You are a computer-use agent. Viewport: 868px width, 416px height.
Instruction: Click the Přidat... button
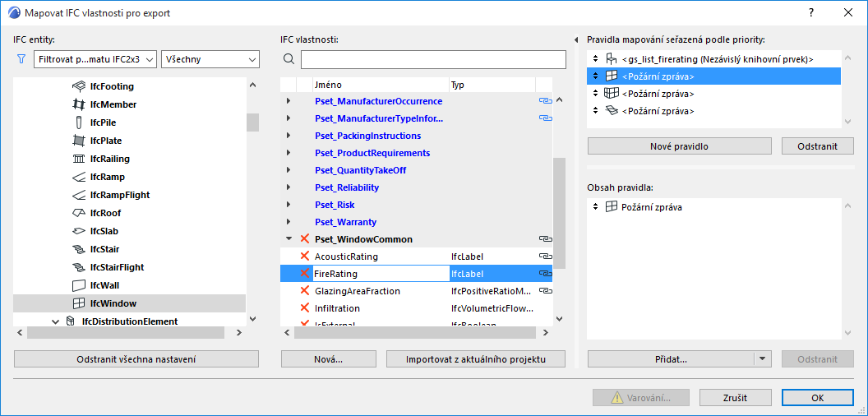click(x=671, y=359)
